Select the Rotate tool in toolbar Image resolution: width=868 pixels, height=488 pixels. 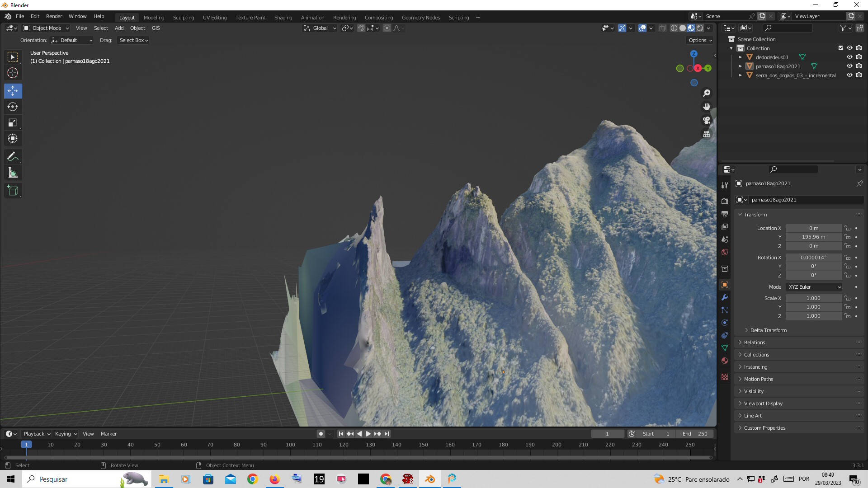[x=13, y=107]
